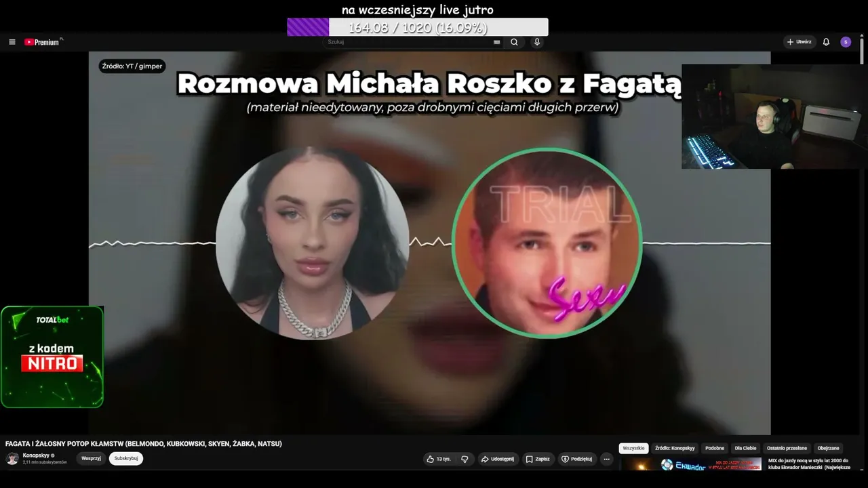Click the Podziękuj thanks button
Viewport: 868px width, 488px height.
coord(577,459)
